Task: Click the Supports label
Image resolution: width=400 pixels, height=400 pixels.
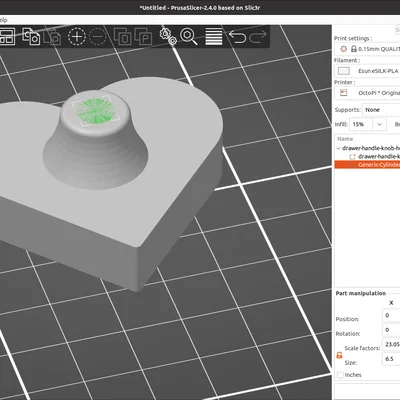Action: (348, 110)
